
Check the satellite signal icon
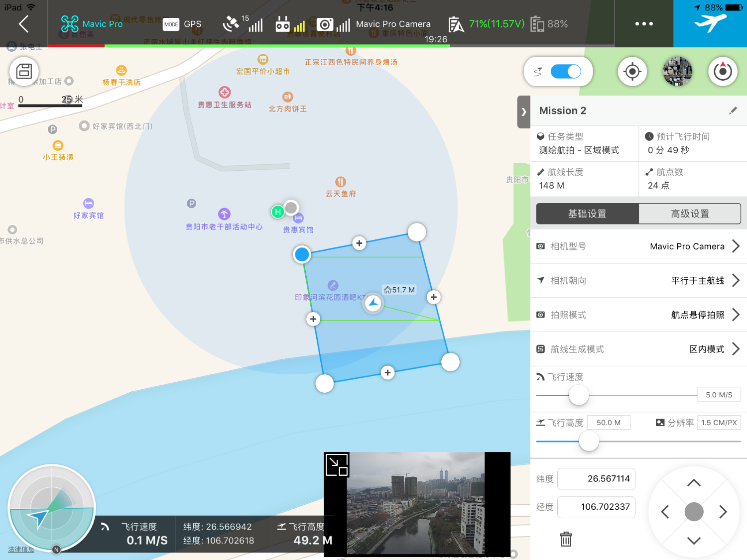231,23
